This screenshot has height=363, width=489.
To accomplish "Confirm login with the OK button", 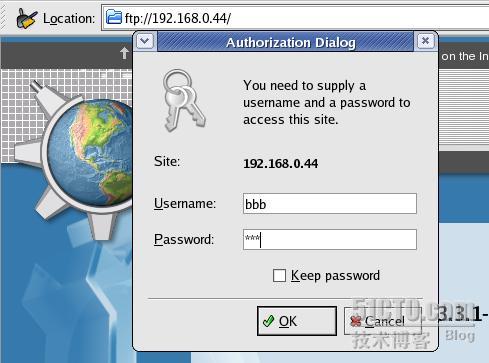I will point(297,321).
